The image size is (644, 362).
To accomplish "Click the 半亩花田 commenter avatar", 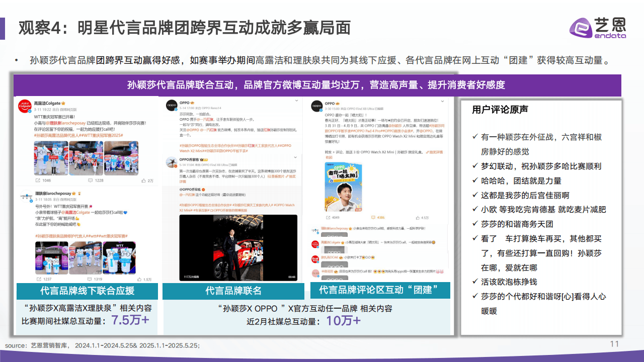I will (x=315, y=273).
